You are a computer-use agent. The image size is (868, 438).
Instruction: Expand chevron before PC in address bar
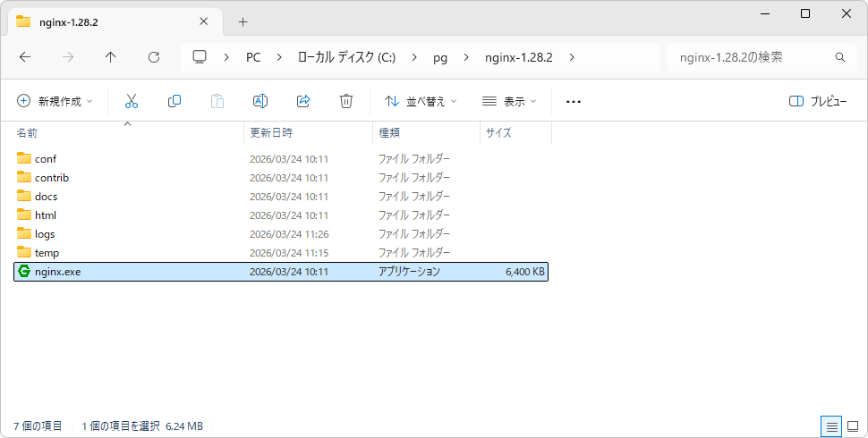pyautogui.click(x=226, y=57)
